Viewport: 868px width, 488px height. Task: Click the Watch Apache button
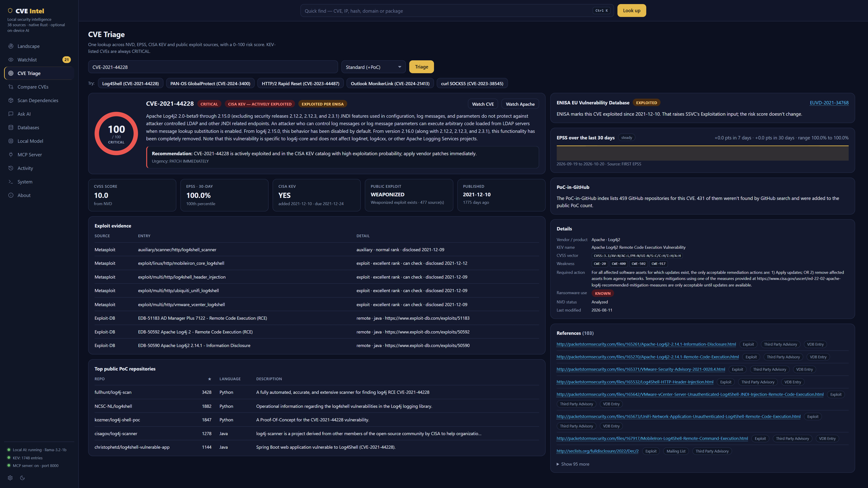pos(520,104)
